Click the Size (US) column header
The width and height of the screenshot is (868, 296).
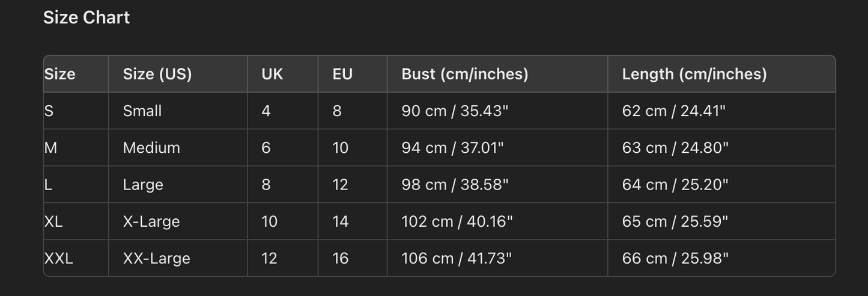(x=157, y=74)
